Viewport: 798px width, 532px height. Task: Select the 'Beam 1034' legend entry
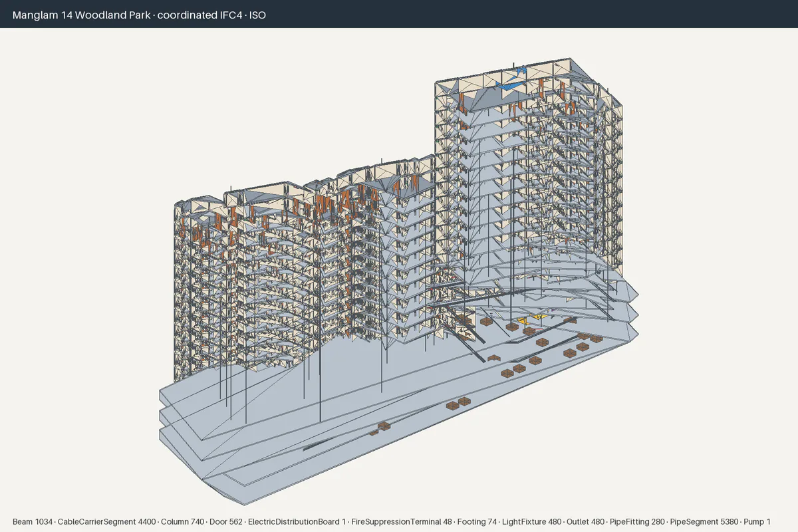point(33,522)
